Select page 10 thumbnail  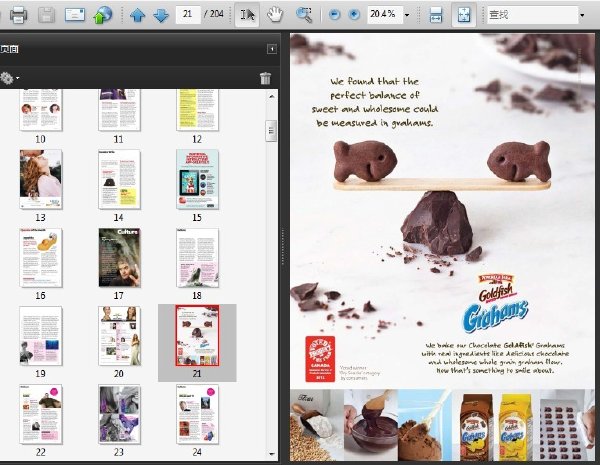coord(41,110)
